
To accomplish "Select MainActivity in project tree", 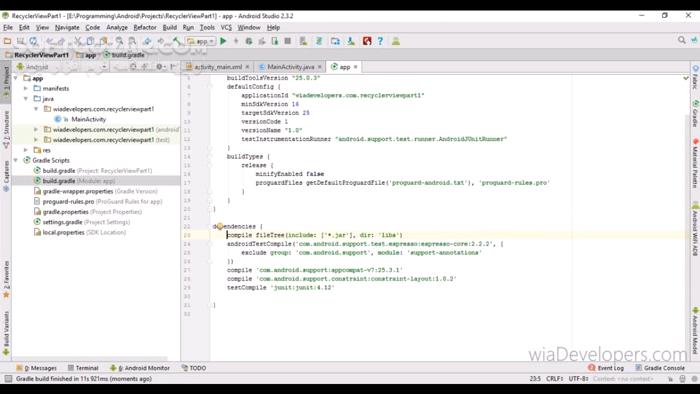I will coord(88,119).
